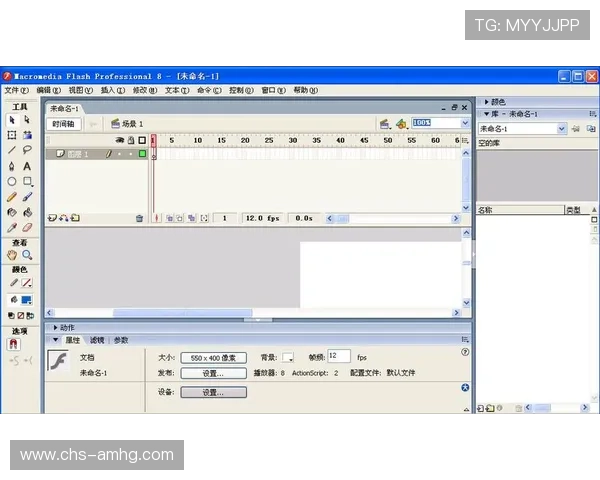Collapse the 库 library panel
Image resolution: width=600 pixels, height=480 pixels.
click(x=486, y=114)
